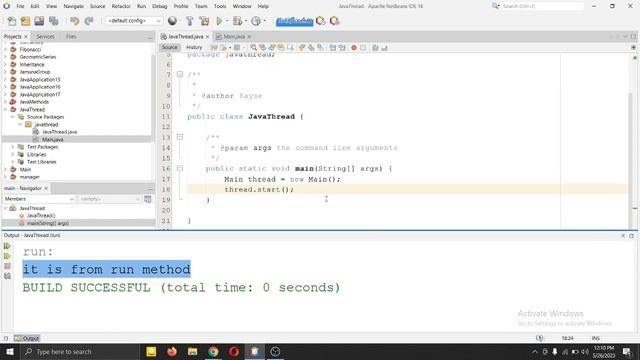
Task: Open the Navigate menu
Action: pos(73,6)
